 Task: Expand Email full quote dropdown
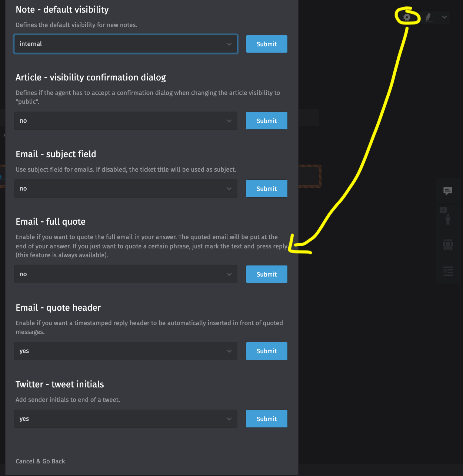tap(126, 274)
